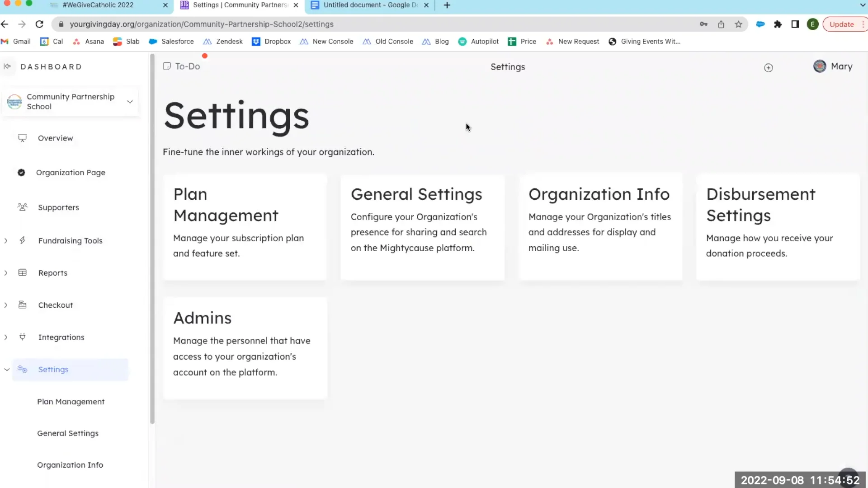Expand the Fundraising Tools section
This screenshot has width=868, height=488.
point(6,241)
